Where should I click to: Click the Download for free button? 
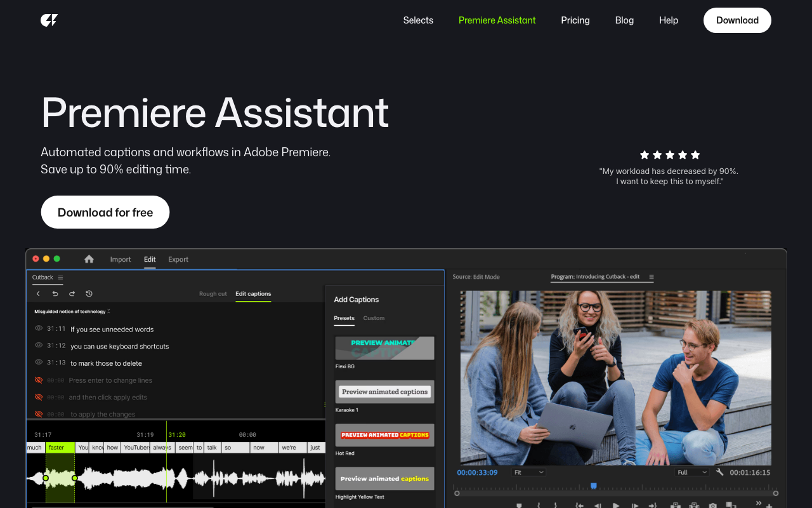pyautogui.click(x=105, y=212)
